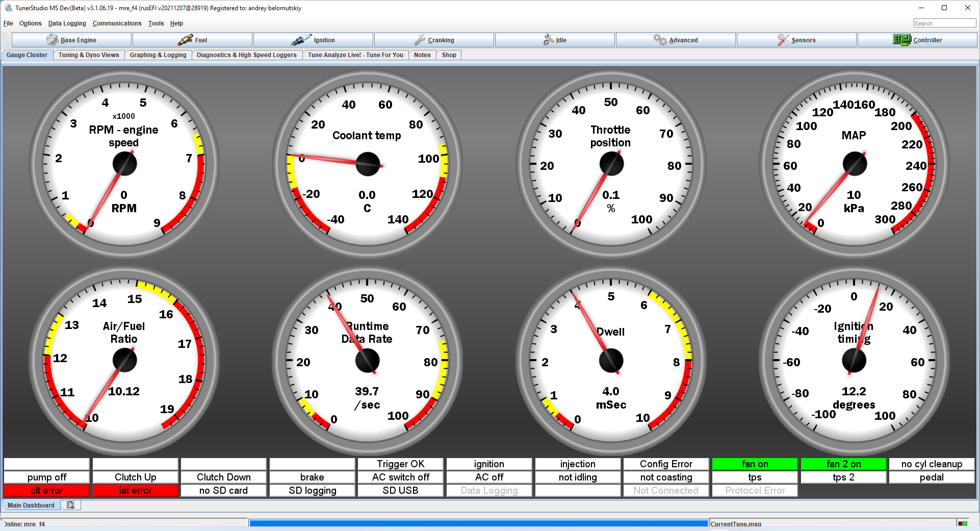Open the Tools menu
Image resolution: width=980 pixels, height=531 pixels.
156,23
